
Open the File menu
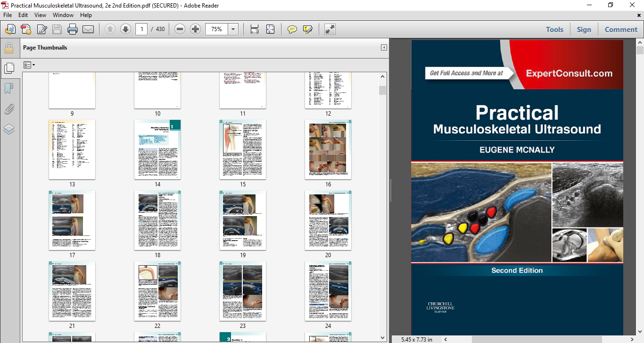click(8, 15)
